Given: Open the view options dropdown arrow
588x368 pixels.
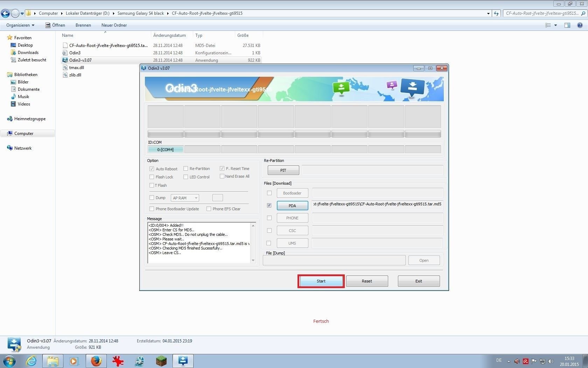Looking at the screenshot, I should point(555,25).
